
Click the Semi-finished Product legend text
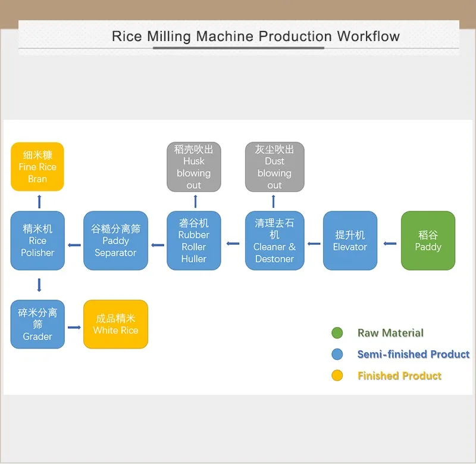(x=413, y=354)
